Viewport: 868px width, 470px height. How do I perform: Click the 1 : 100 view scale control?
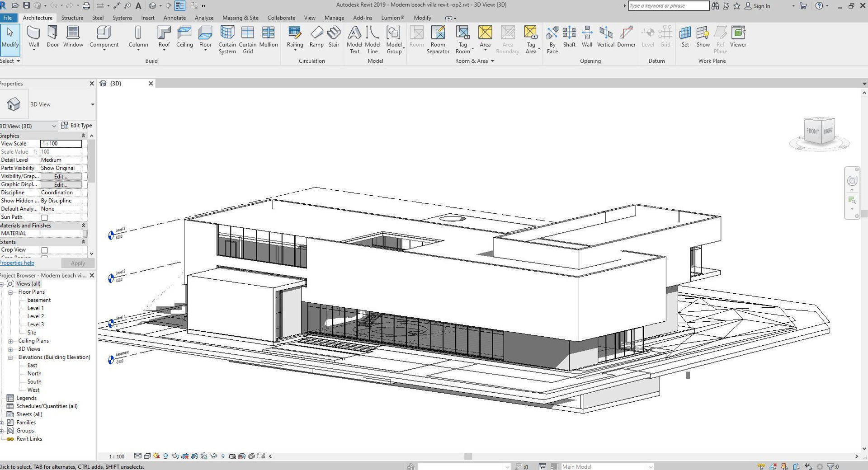tap(117, 456)
